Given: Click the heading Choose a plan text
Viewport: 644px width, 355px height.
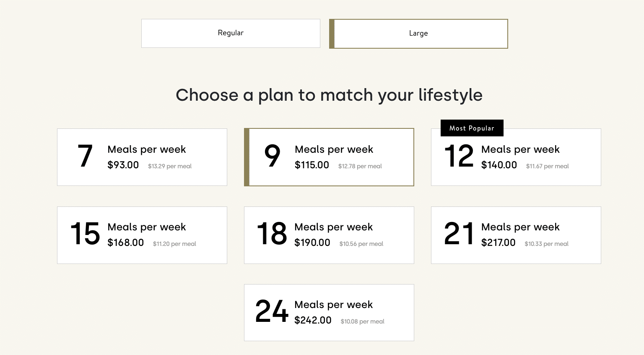Looking at the screenshot, I should (329, 95).
